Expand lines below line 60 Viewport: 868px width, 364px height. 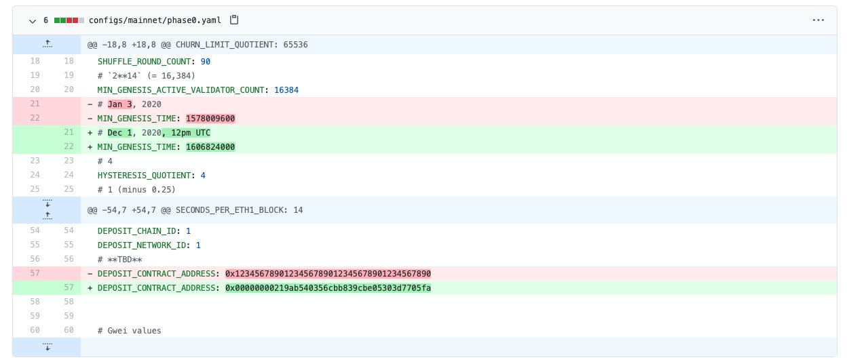click(47, 346)
